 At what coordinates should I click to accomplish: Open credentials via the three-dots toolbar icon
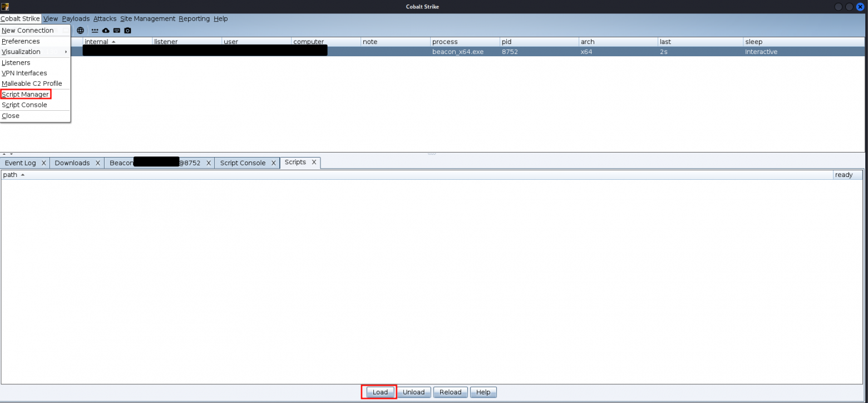(95, 31)
